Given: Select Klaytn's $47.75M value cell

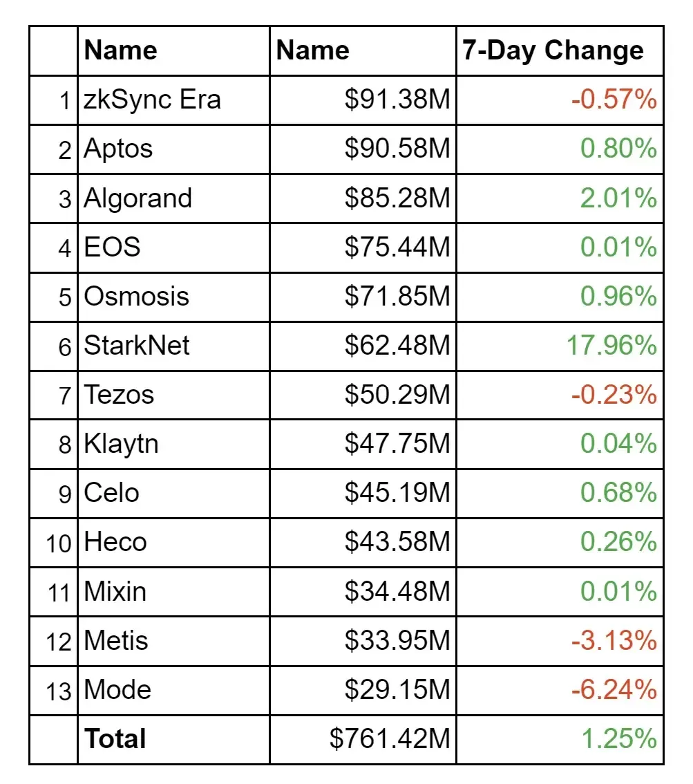Looking at the screenshot, I should click(397, 444).
